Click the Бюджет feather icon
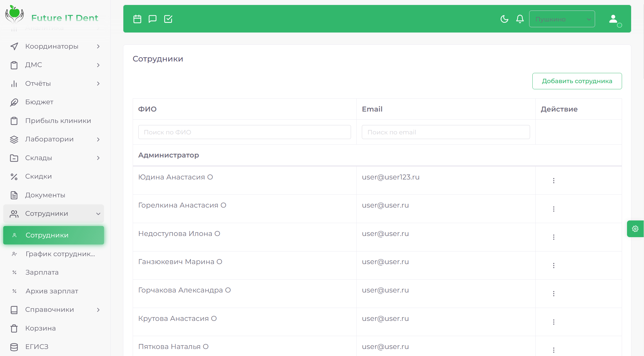Image resolution: width=644 pixels, height=356 pixels. point(14,102)
